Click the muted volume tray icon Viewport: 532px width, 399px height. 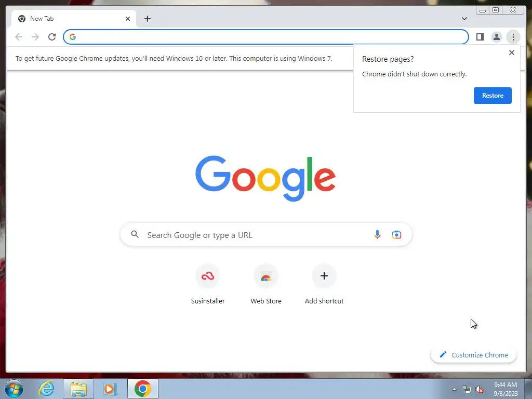click(x=480, y=389)
